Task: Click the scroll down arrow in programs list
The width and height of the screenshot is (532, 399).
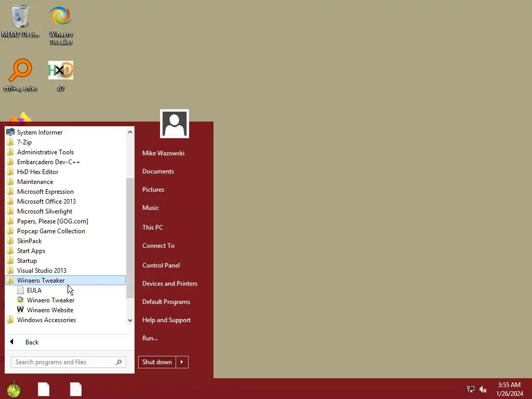Action: click(130, 320)
